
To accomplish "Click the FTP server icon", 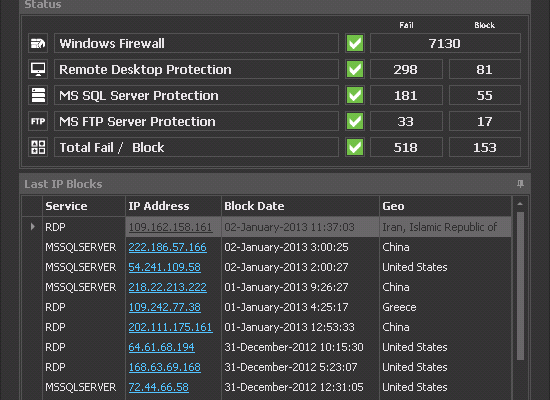I will click(38, 121).
